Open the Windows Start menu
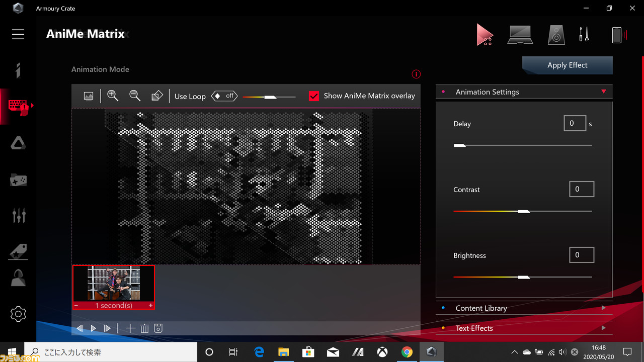Image resolution: width=644 pixels, height=362 pixels. [x=12, y=352]
